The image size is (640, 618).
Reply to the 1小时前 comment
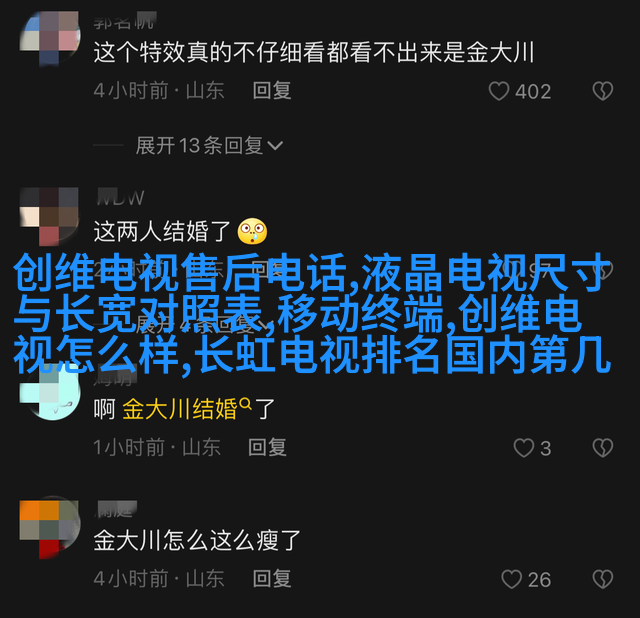267,447
